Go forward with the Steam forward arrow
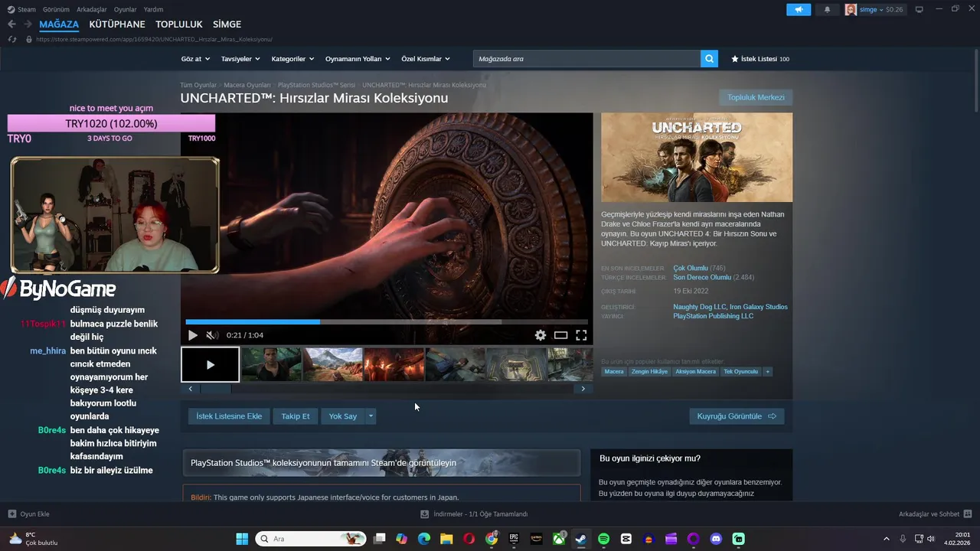The height and width of the screenshot is (551, 980). 28,24
